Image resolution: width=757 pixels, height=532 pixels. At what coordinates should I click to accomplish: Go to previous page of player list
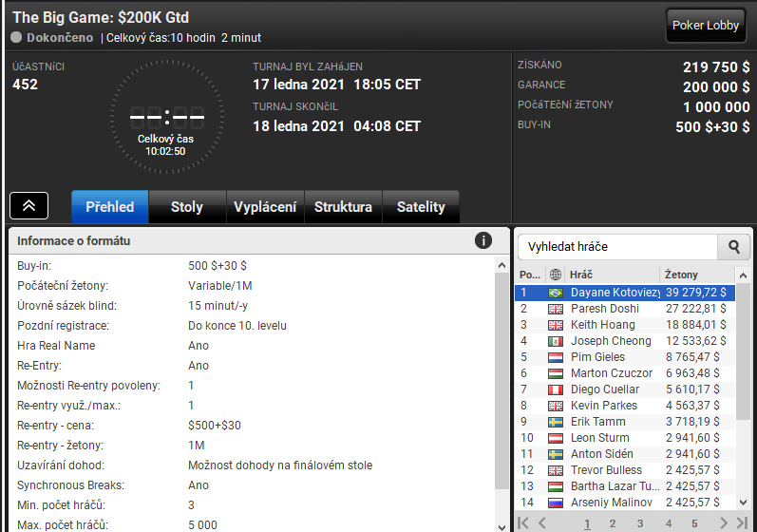[x=542, y=522]
